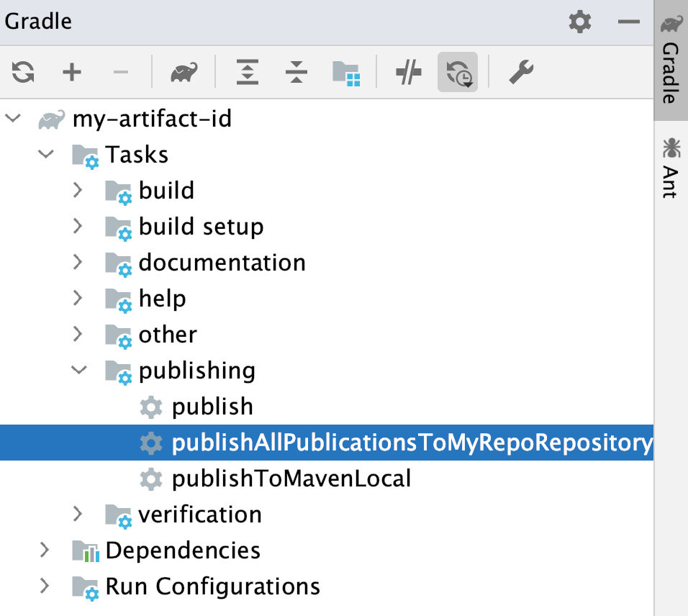Expand all tree nodes
Viewport: 688px width, 616px height.
(248, 72)
